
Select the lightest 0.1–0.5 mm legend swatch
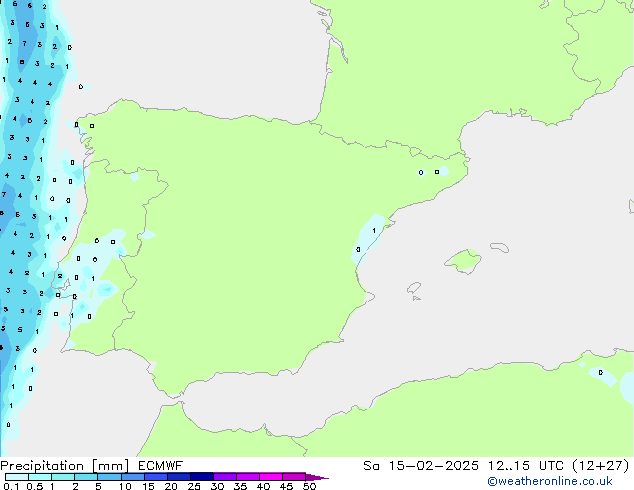17,477
